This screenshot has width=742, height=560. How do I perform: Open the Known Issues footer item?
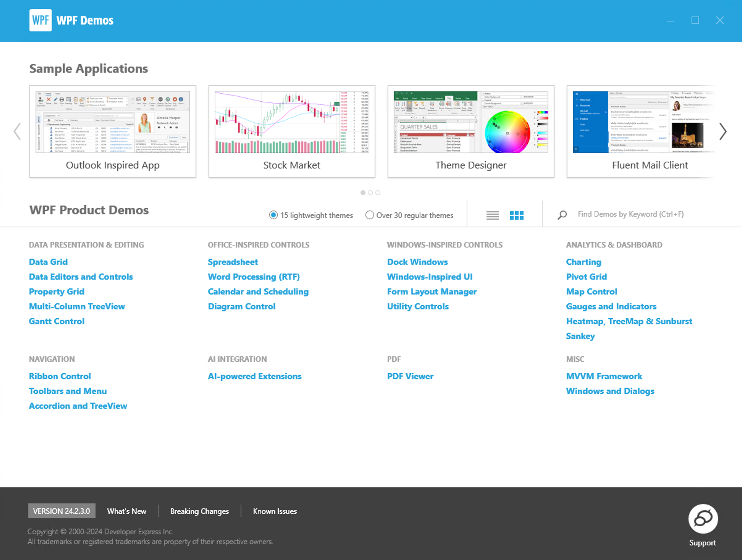click(275, 511)
